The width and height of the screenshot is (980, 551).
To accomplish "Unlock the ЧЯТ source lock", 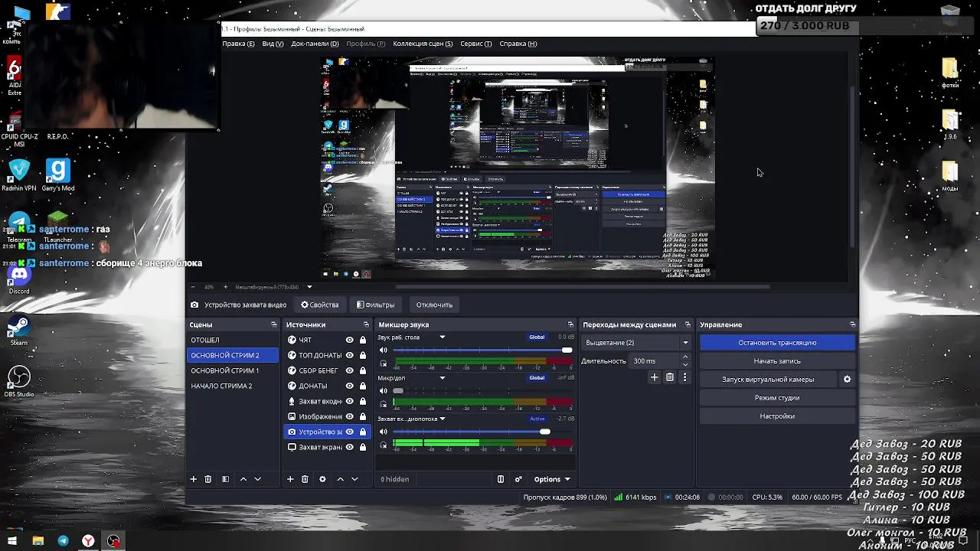I will coord(362,340).
